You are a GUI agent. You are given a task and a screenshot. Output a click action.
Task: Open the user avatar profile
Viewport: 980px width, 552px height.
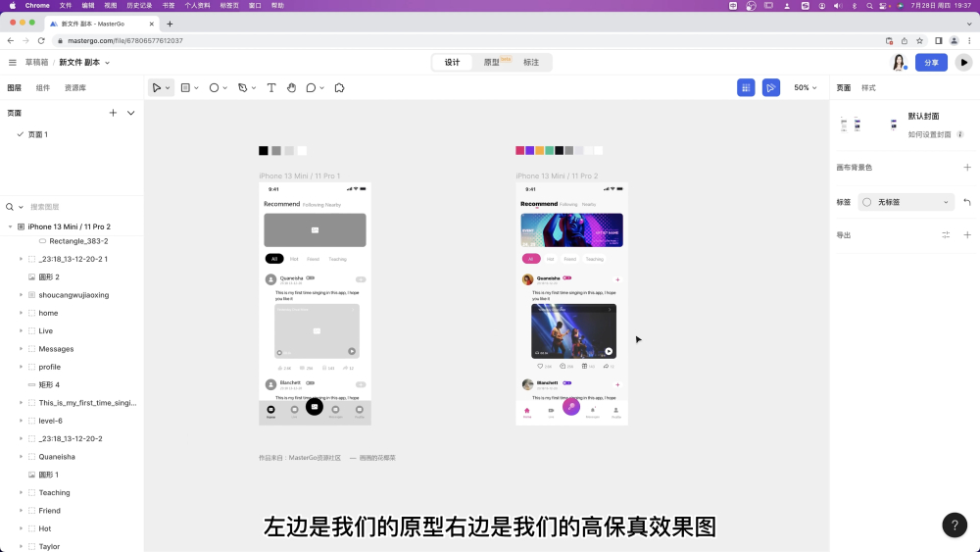pyautogui.click(x=899, y=62)
